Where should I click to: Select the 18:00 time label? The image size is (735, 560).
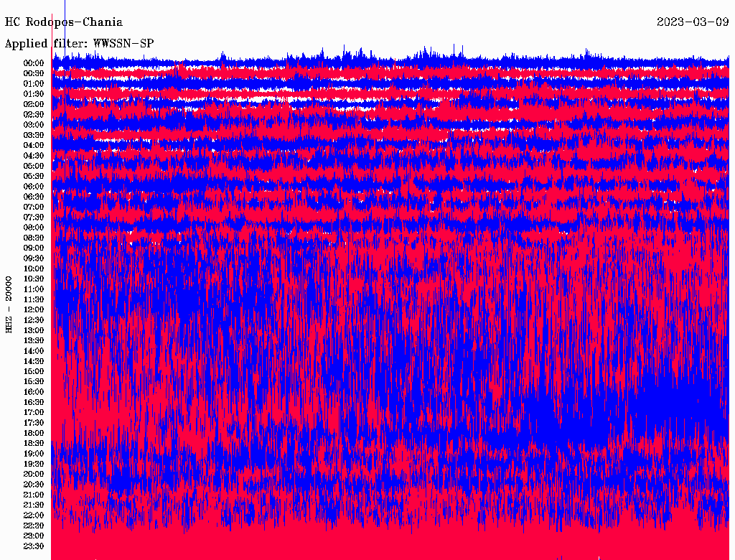coord(34,433)
